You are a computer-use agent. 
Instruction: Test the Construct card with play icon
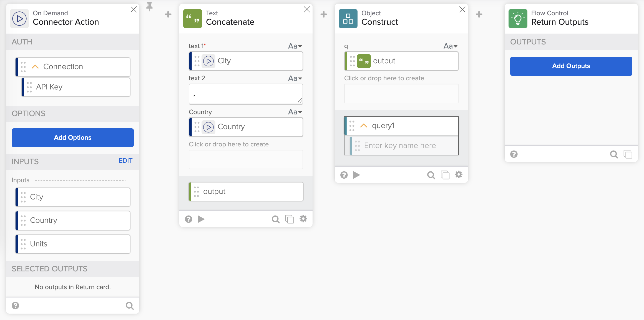357,175
